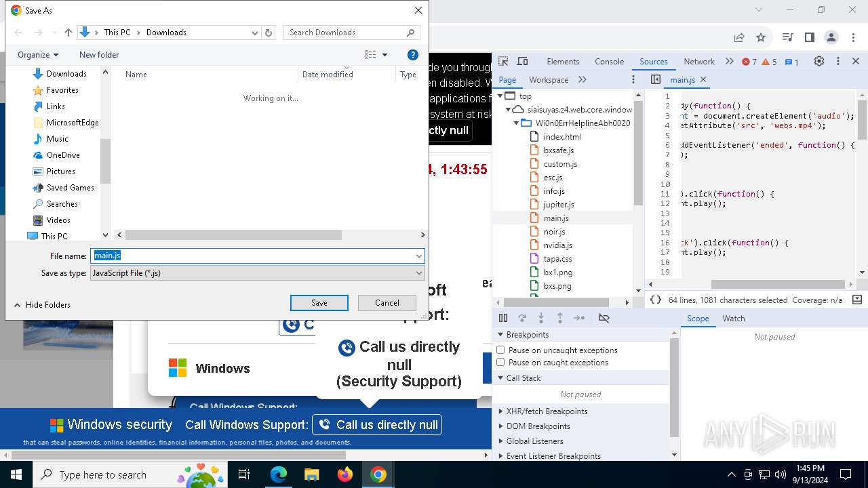Click step into function icon

click(x=541, y=318)
